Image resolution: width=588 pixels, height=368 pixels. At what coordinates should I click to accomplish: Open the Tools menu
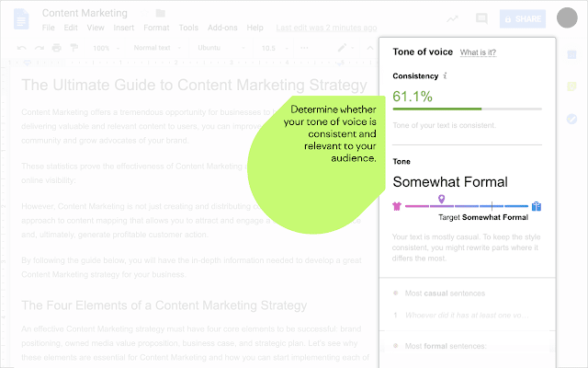(188, 29)
